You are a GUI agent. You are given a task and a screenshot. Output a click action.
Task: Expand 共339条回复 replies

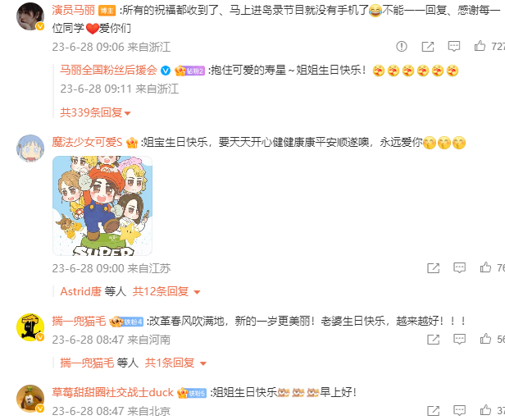(x=95, y=112)
